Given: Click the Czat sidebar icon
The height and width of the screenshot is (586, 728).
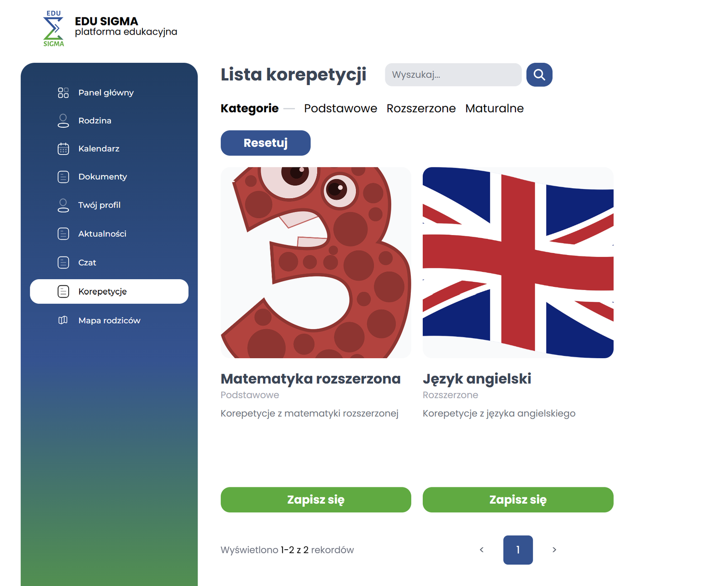Looking at the screenshot, I should 63,262.
